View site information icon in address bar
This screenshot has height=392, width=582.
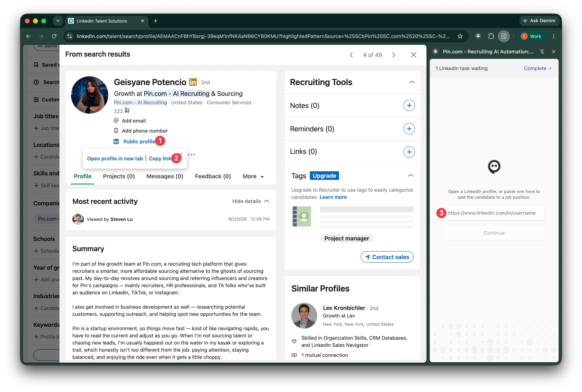70,36
